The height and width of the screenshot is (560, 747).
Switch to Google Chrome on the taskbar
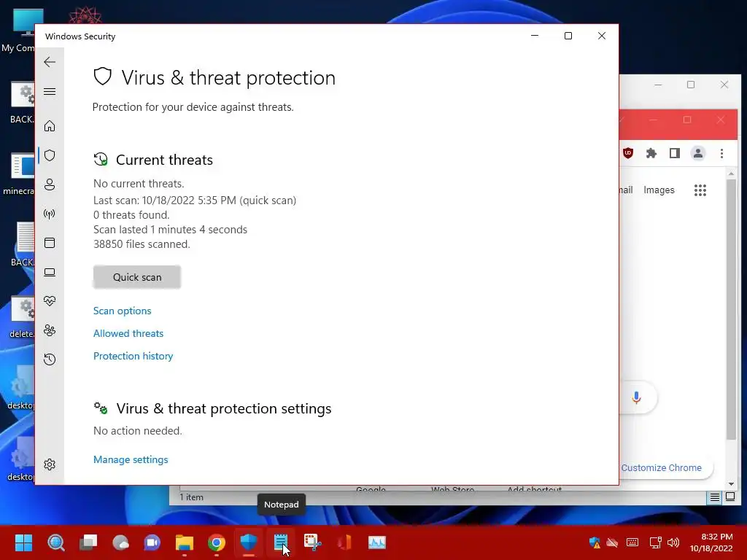(x=216, y=542)
